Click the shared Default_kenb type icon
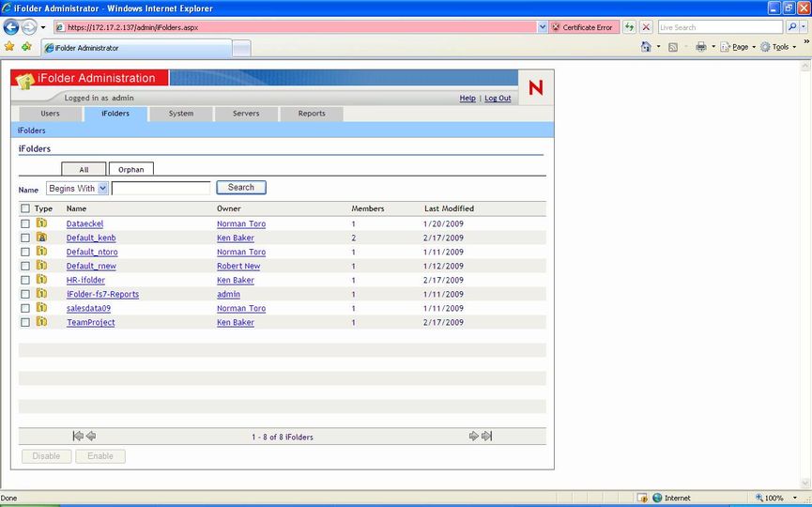Image resolution: width=812 pixels, height=507 pixels. point(41,238)
